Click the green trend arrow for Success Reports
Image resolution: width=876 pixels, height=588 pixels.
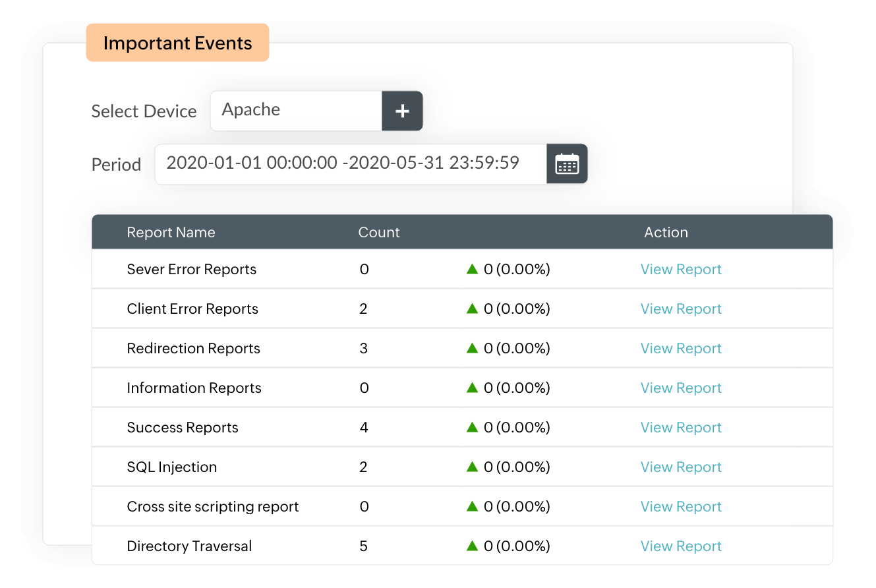pyautogui.click(x=472, y=427)
